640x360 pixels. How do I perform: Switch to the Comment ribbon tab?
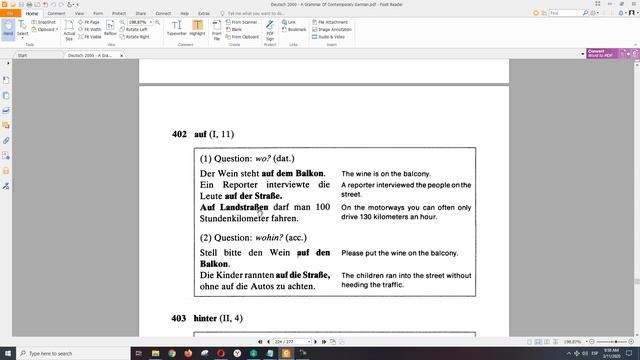coord(56,13)
